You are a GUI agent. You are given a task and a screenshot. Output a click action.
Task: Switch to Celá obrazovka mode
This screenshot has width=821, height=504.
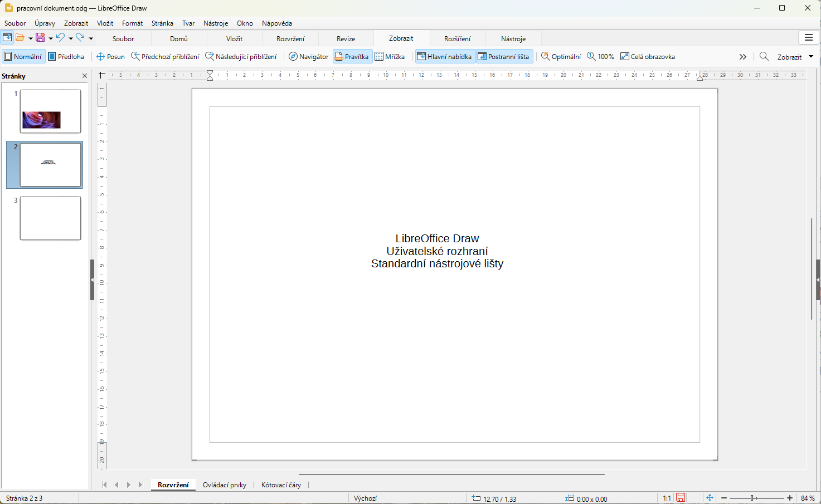coord(648,56)
